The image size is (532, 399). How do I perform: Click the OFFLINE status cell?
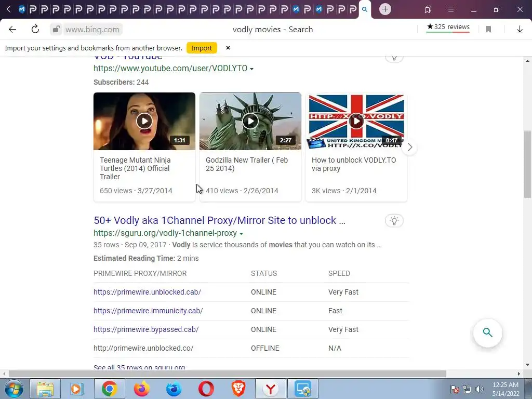click(265, 348)
